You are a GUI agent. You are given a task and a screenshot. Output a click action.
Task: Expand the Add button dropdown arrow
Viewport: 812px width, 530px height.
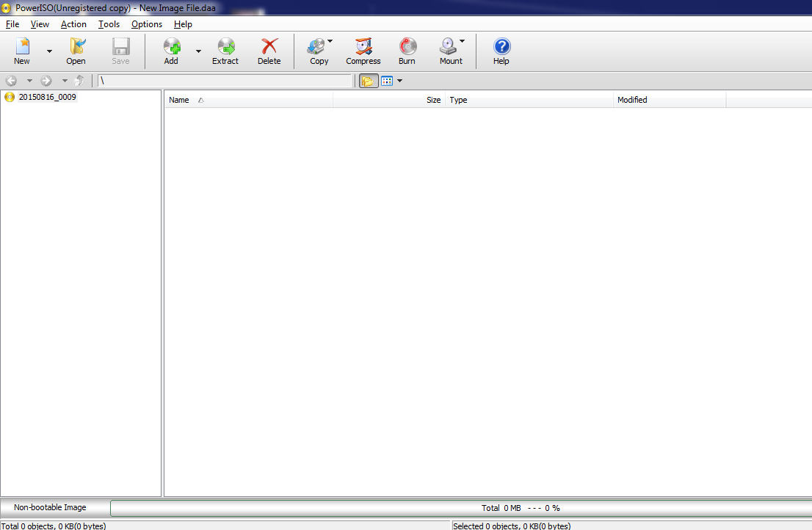[198, 51]
